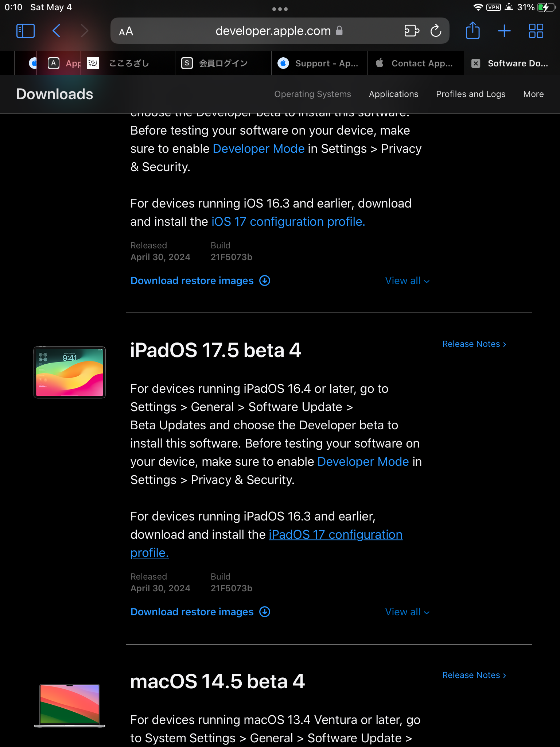Open Profiles and Logs section
This screenshot has width=560, height=747.
pyautogui.click(x=470, y=94)
